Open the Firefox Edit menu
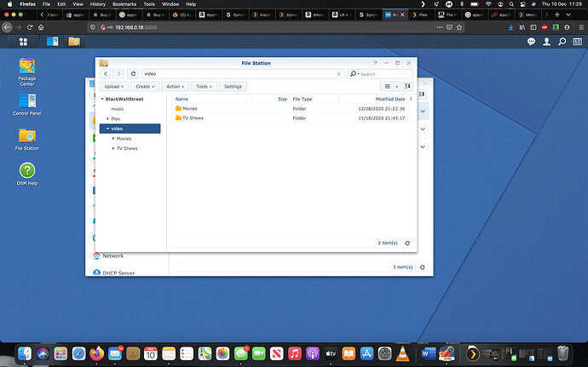Viewport: 588px width, 367px height. (61, 4)
